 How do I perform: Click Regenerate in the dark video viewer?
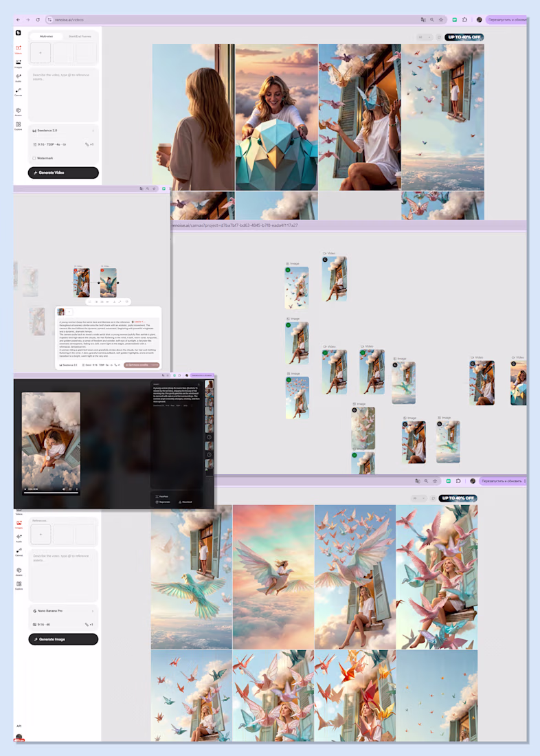click(163, 502)
